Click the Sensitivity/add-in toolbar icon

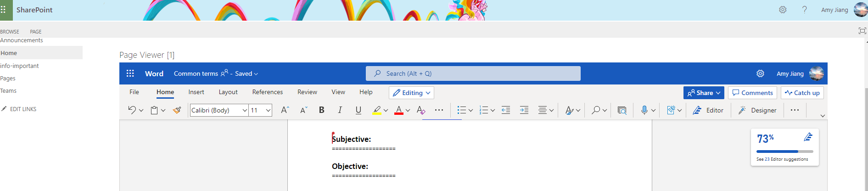671,110
